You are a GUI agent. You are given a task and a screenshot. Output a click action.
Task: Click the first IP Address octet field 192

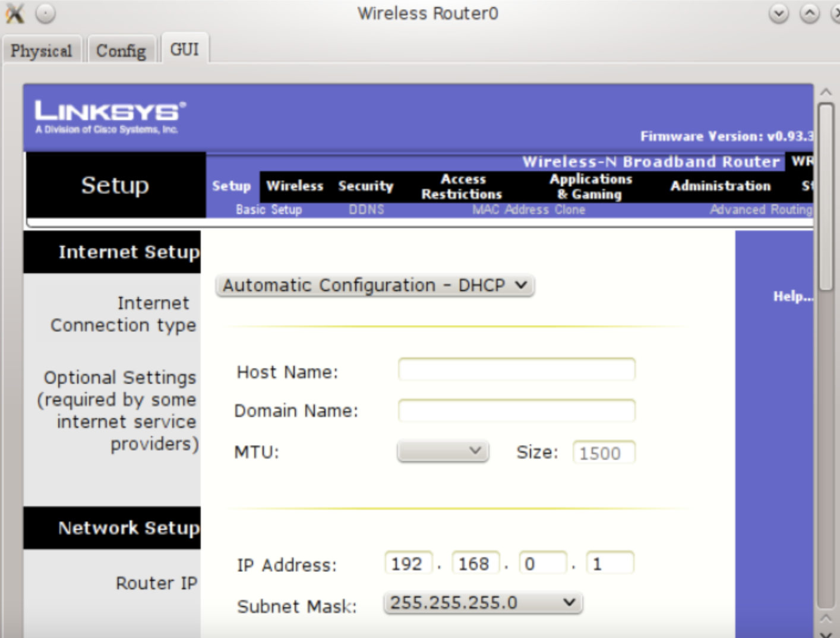tap(409, 563)
